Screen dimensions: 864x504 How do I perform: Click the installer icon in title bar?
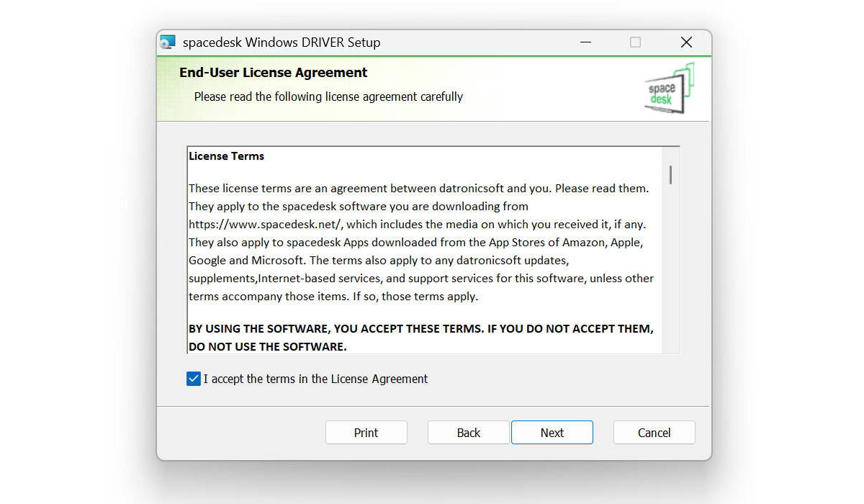pos(168,42)
